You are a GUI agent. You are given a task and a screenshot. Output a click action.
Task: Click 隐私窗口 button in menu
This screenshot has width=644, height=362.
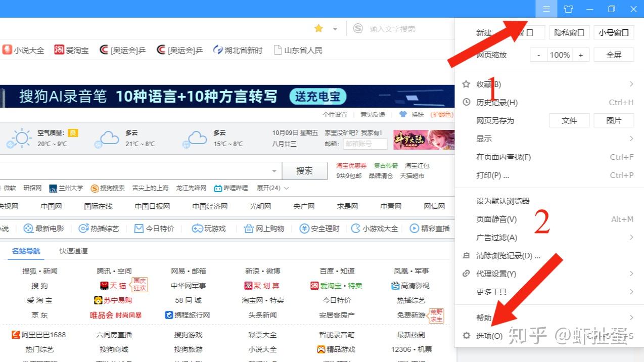(x=569, y=32)
